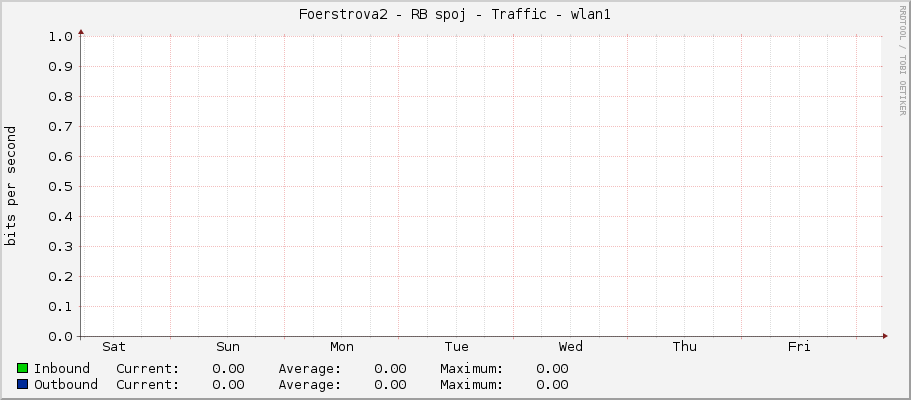
Task: Select the graph title 'Foerstrova2 - RB spoj - Traffic - wlan1'
Action: coord(455,15)
